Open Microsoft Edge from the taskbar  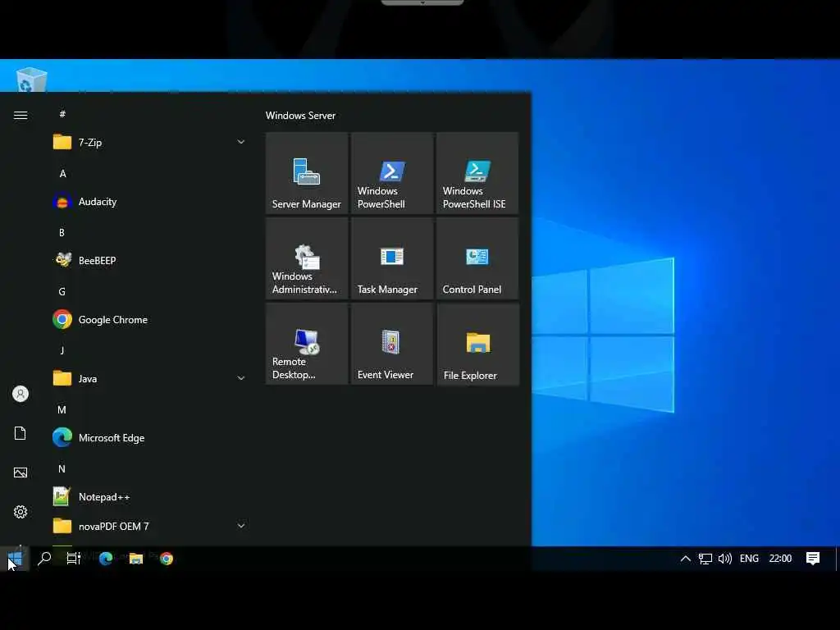[106, 559]
